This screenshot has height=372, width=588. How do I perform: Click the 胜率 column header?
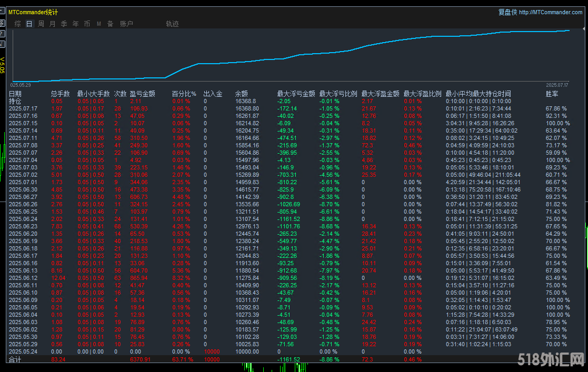[x=552, y=94]
